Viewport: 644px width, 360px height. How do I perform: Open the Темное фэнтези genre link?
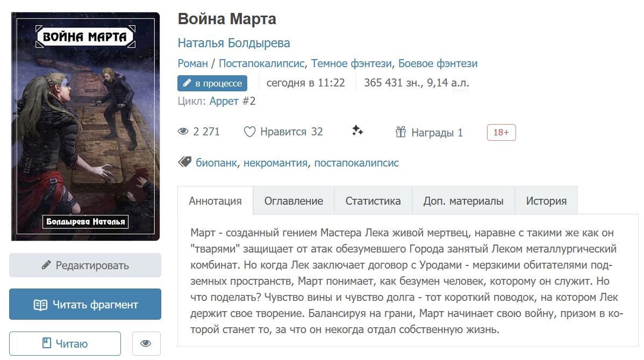(x=352, y=63)
